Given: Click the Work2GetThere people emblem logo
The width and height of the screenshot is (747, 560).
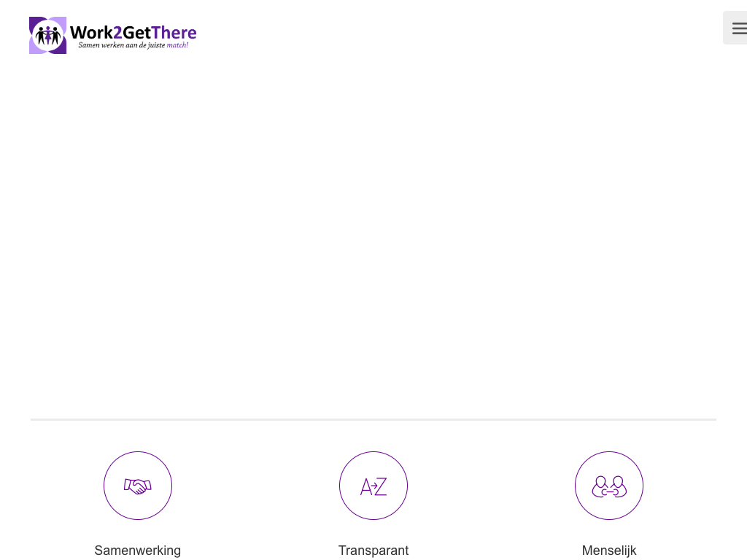Looking at the screenshot, I should [47, 35].
